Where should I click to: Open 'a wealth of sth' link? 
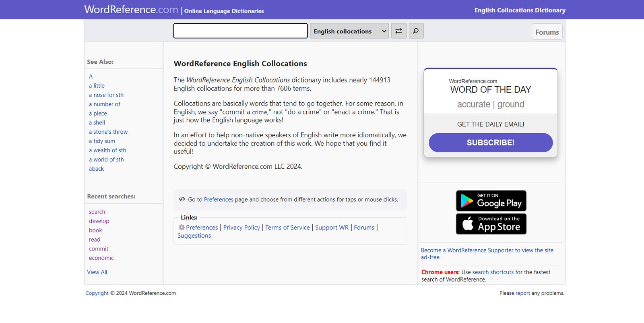coord(107,151)
